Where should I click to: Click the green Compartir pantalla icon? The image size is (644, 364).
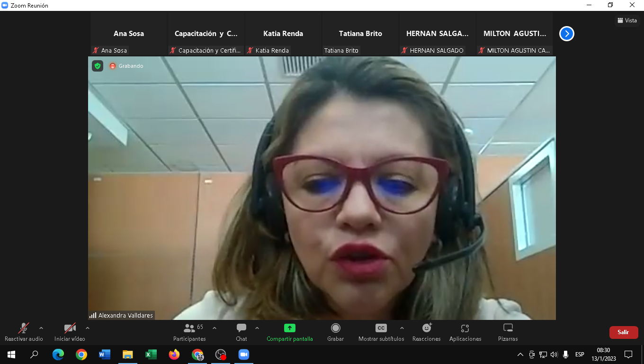289,328
